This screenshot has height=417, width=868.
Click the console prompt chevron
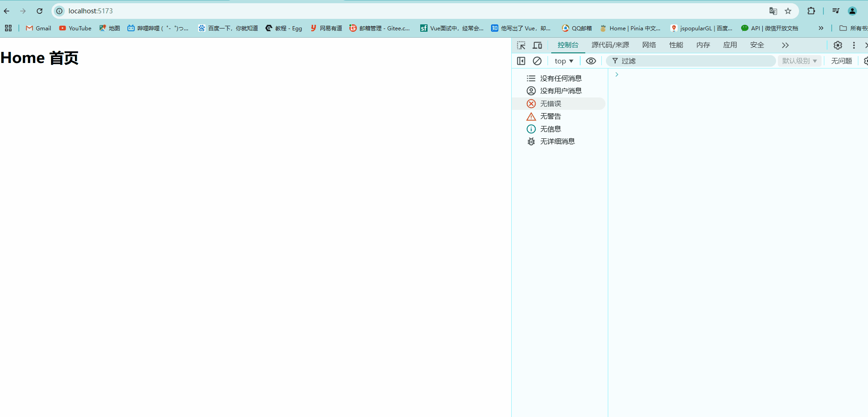point(617,74)
